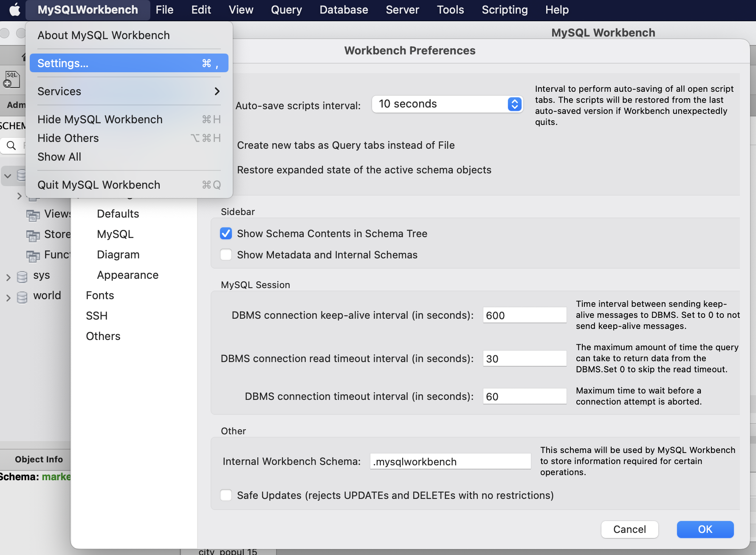Open the Query menu
The width and height of the screenshot is (756, 555).
pos(286,10)
